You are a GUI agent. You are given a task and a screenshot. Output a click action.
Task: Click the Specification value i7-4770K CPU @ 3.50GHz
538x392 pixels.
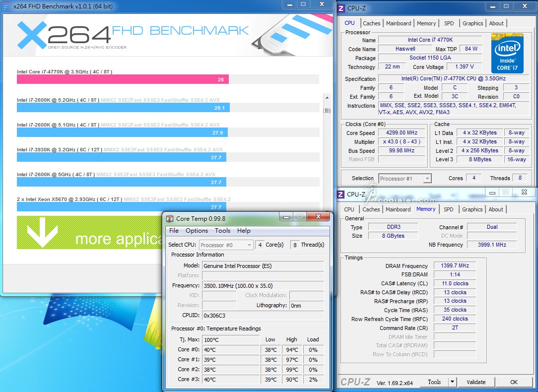pyautogui.click(x=453, y=78)
